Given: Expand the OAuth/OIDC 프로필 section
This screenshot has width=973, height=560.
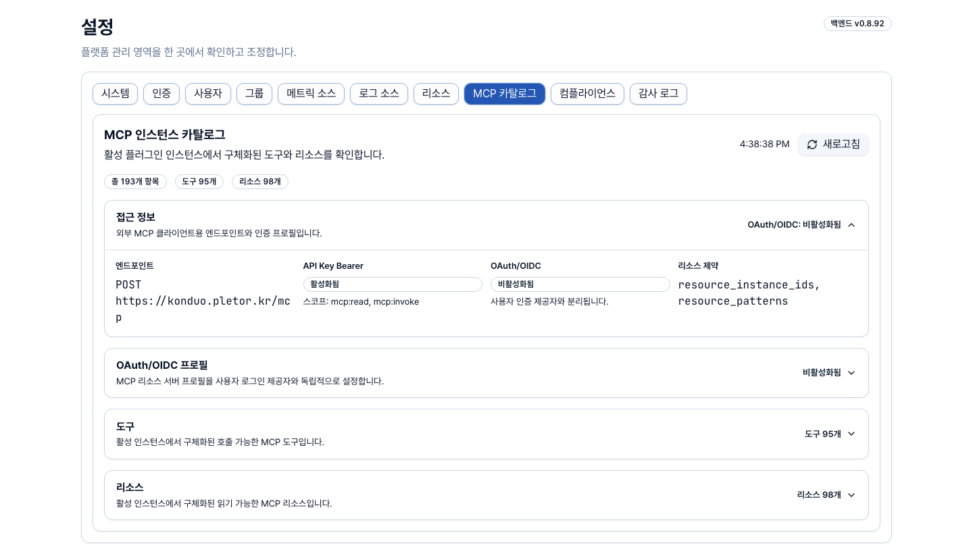Looking at the screenshot, I should coord(487,373).
